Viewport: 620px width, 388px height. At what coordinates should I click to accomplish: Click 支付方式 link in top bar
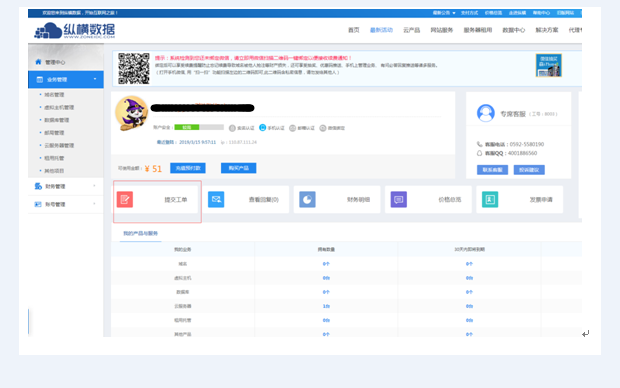click(x=469, y=13)
